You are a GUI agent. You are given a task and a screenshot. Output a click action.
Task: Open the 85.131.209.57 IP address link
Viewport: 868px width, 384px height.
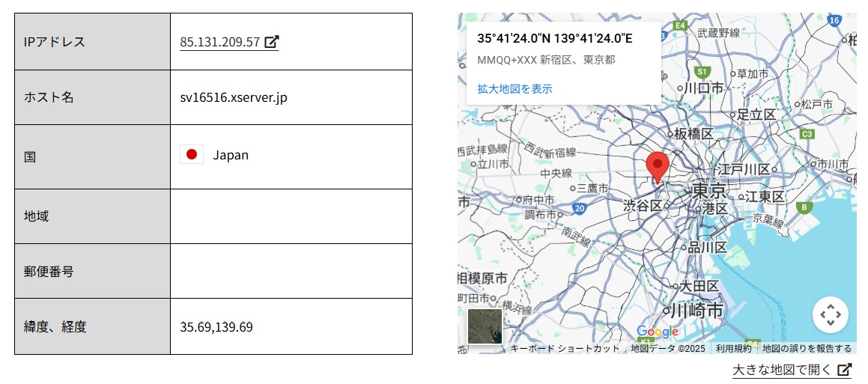220,42
